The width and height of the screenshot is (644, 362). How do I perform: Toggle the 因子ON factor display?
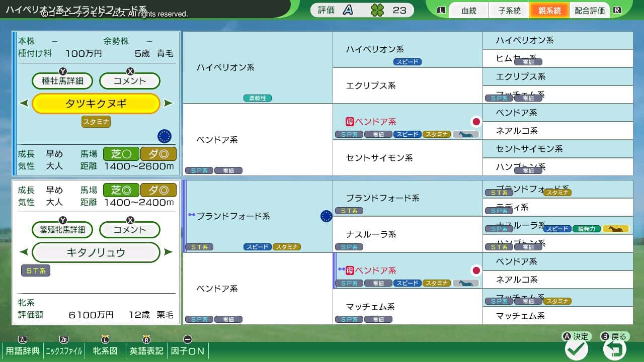188,350
